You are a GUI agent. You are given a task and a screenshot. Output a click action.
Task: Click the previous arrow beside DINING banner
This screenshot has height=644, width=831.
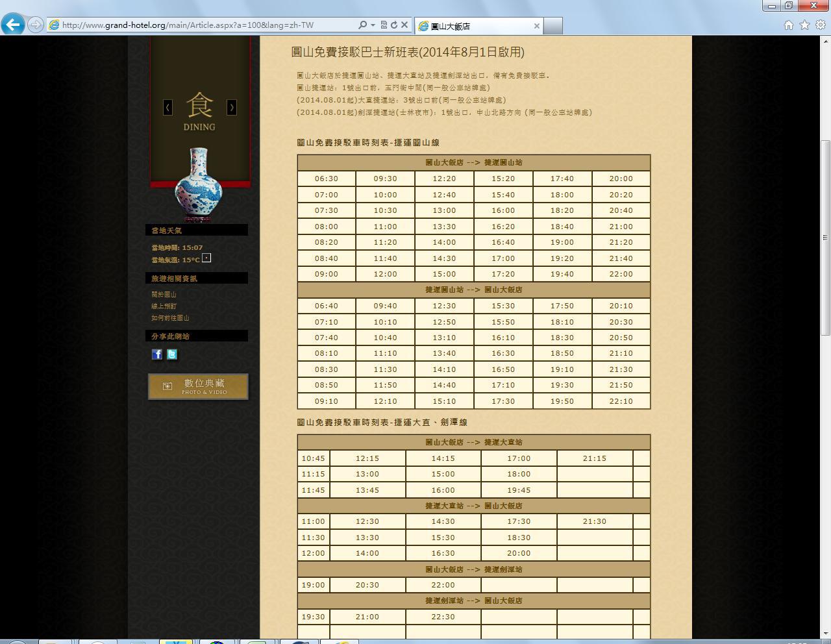click(x=167, y=107)
